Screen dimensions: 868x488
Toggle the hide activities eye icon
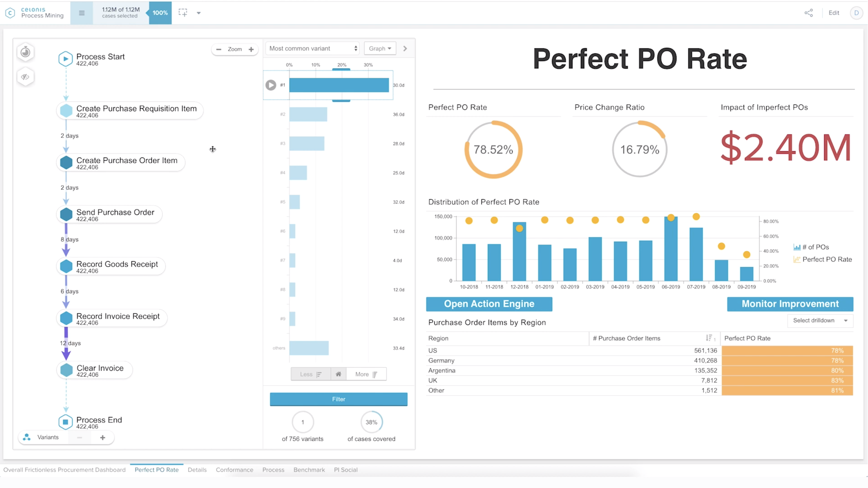(25, 77)
